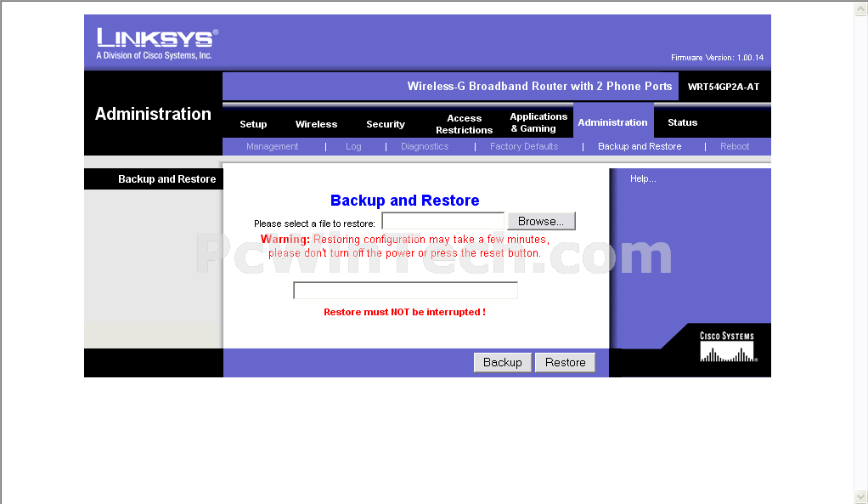This screenshot has height=504, width=868.
Task: Click the Backup and Restore sidebar label
Action: point(166,178)
